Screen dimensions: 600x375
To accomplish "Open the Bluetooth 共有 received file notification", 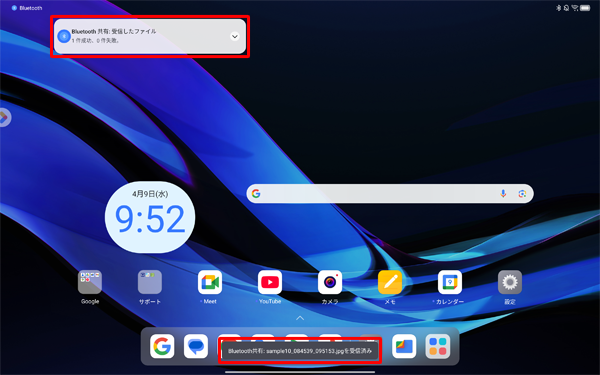I will (150, 36).
